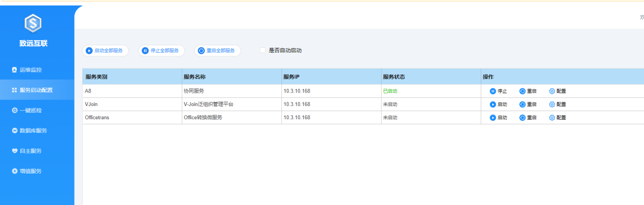Click the 一键巡检 sidebar icon
The height and width of the screenshot is (205, 644).
(x=15, y=110)
